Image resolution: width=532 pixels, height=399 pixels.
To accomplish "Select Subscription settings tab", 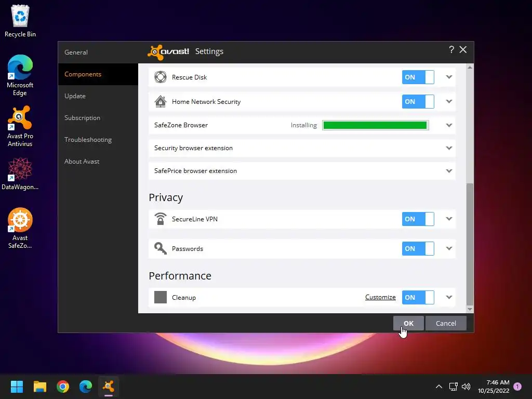I will click(x=98, y=118).
